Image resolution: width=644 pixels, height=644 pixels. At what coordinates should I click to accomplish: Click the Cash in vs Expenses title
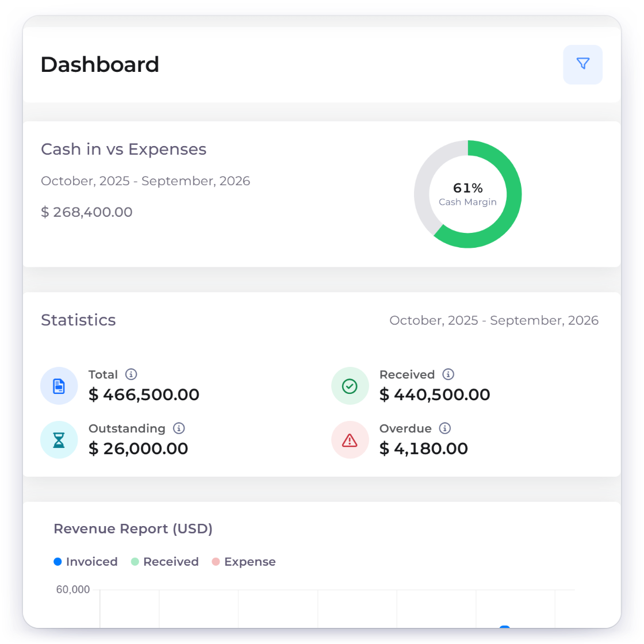[124, 149]
